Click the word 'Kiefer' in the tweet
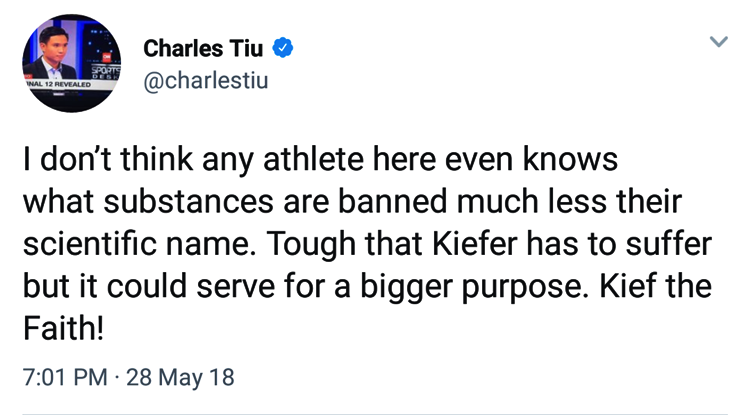This screenshot has height=415, width=750. 475,243
